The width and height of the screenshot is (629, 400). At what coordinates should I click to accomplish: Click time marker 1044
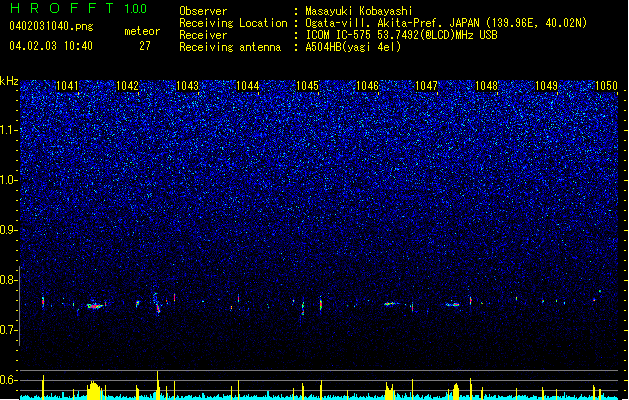pos(248,86)
